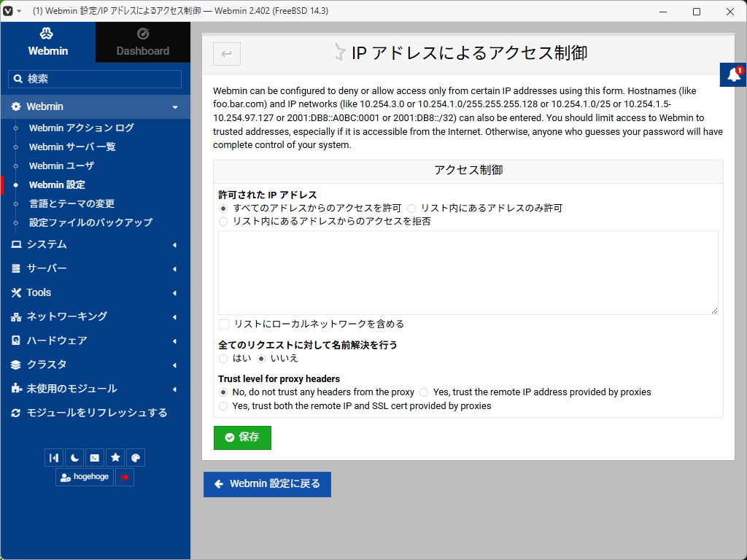Expand the Tools menu

coord(96,293)
